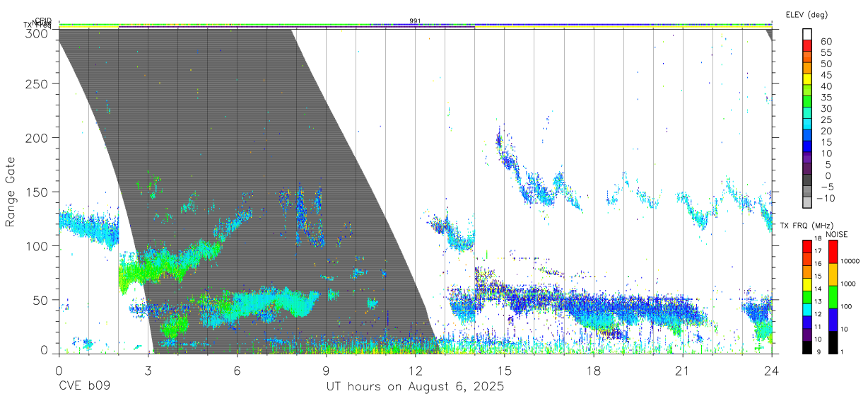Viewport: 868px width, 401px height.
Task: Click the '9' hour tick label on x-axis
Action: pos(327,371)
